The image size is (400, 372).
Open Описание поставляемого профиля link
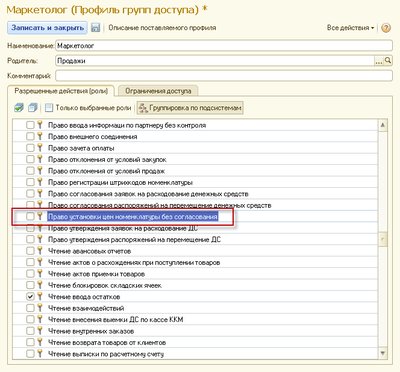162,28
